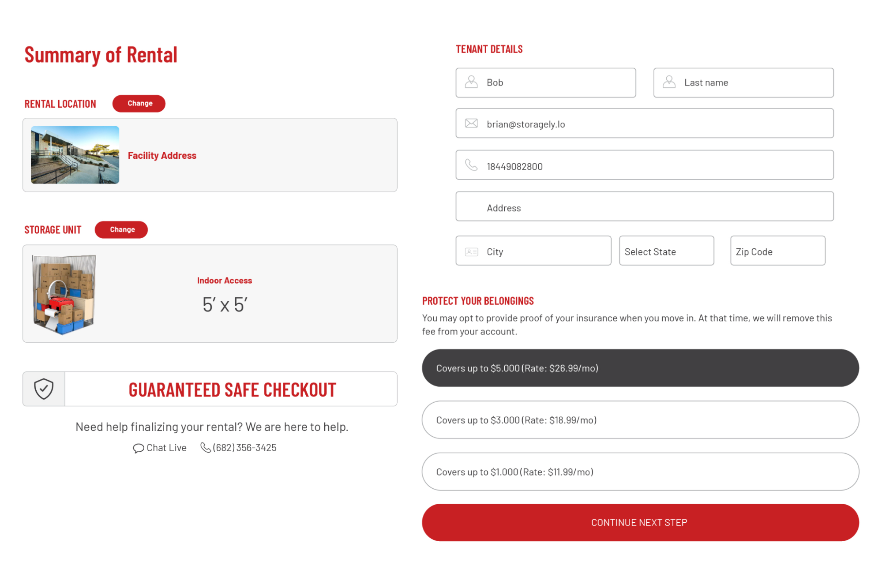Click the facility building photo thumbnail
This screenshot has width=882, height=588.
pos(75,155)
